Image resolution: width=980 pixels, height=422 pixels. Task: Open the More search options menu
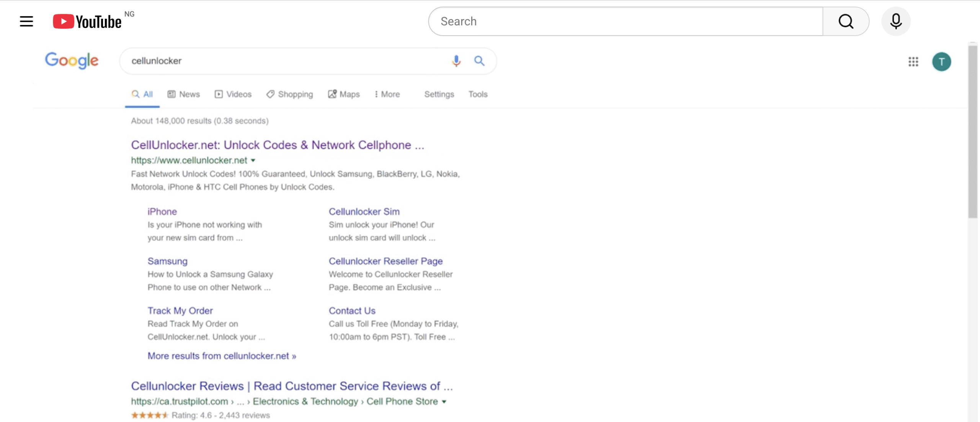[x=387, y=94]
